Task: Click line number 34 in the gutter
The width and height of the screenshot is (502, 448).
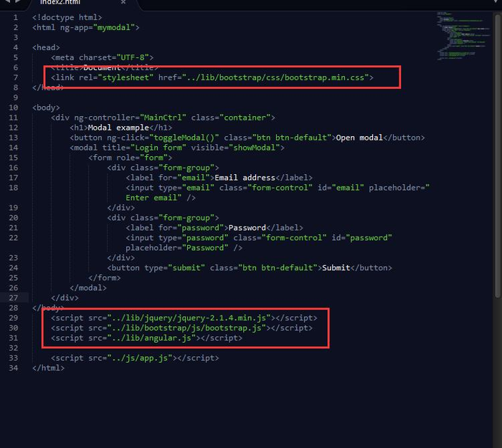Action: coord(14,368)
